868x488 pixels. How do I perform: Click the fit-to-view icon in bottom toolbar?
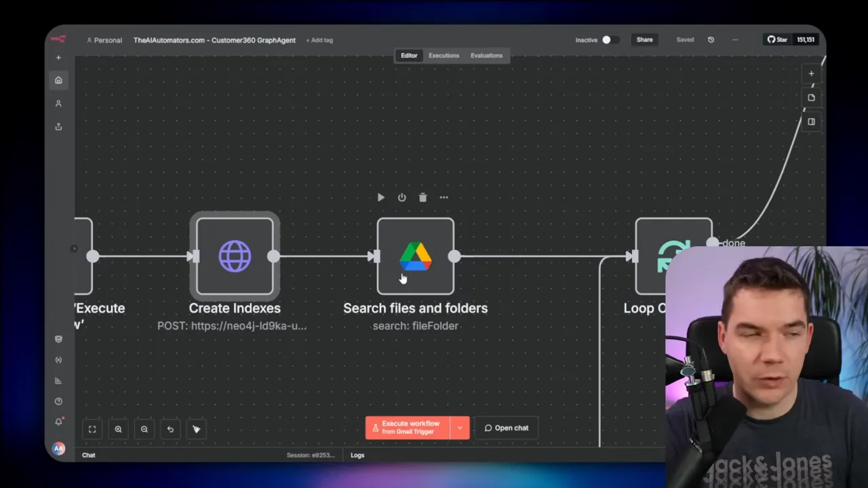pos(92,428)
